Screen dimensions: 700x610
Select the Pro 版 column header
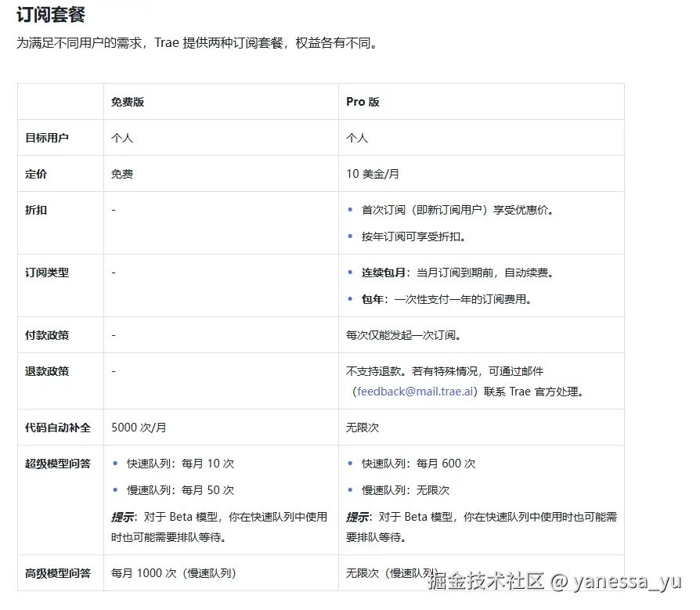click(363, 102)
